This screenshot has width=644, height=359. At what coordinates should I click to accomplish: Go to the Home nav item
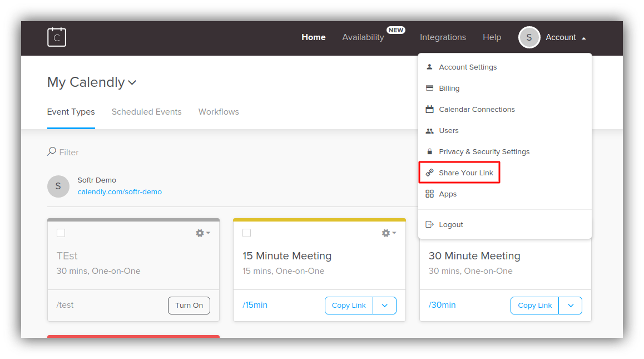click(x=313, y=37)
